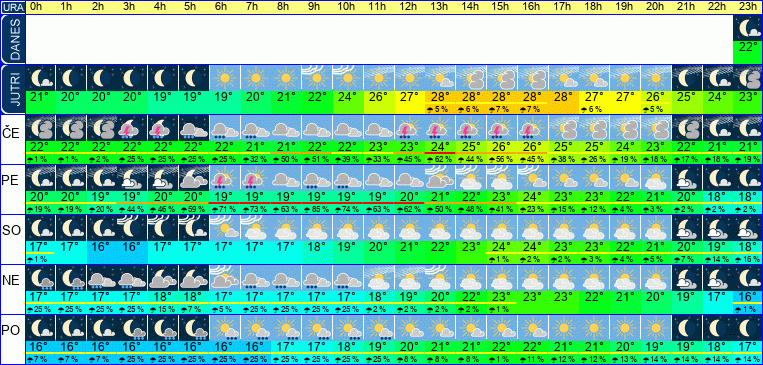
Task: Click the PE 14h windy cloudy sun icon
Action: coord(471,178)
